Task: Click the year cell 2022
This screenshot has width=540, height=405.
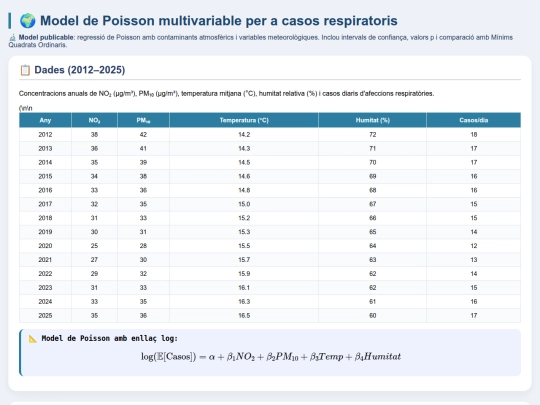Action: point(45,274)
